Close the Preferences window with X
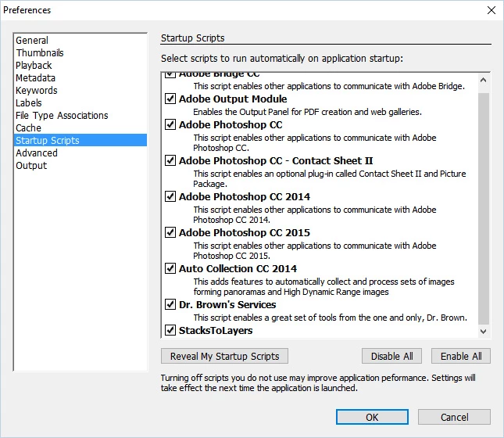Viewport: 504px width, 438px height. pyautogui.click(x=491, y=10)
